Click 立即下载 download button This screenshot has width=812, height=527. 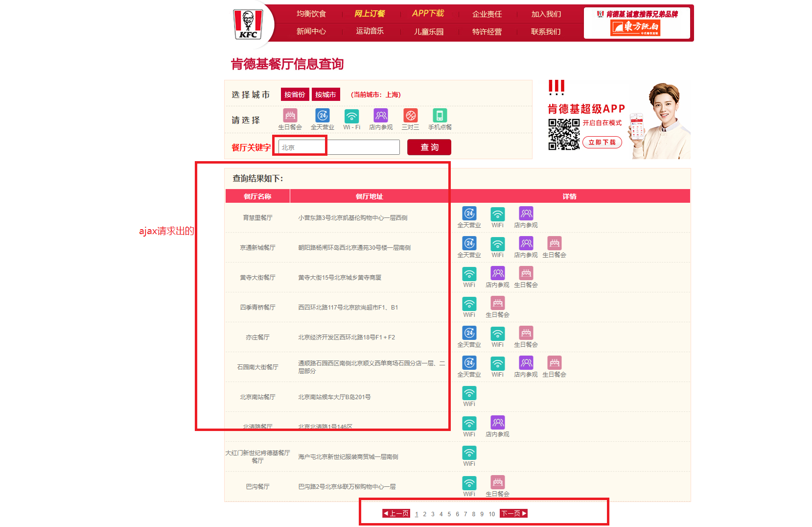pos(602,142)
